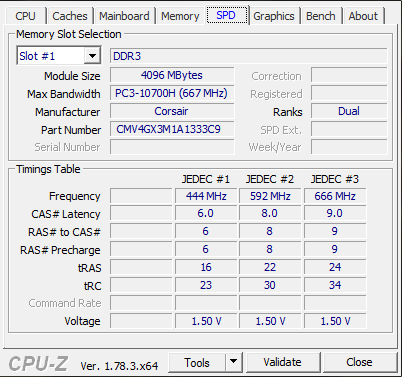Click the 8.0 CAS# Latency value

tap(270, 214)
